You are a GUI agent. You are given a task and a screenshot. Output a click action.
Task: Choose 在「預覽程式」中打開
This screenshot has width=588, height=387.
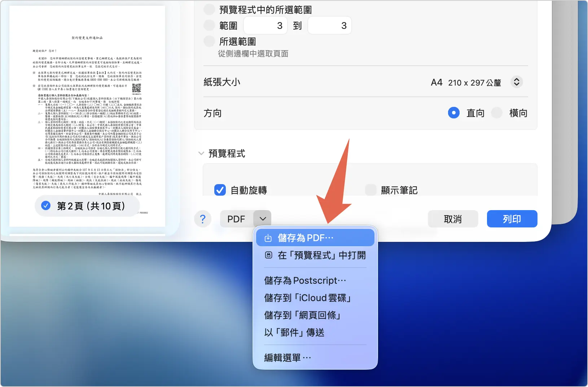(x=315, y=255)
